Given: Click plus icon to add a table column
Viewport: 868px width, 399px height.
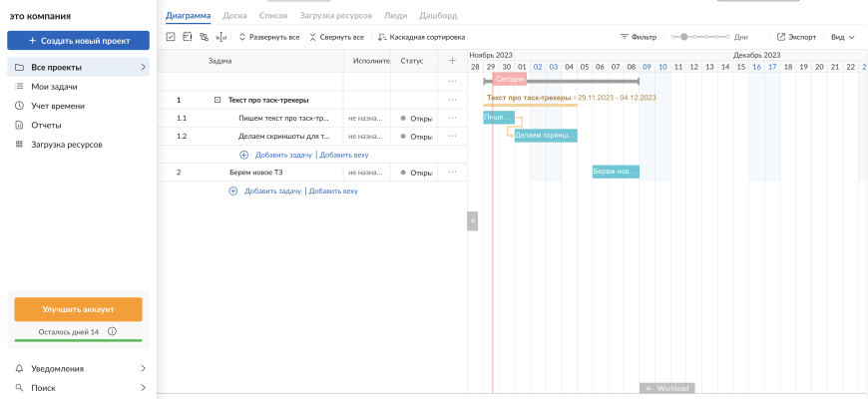Looking at the screenshot, I should (x=452, y=61).
